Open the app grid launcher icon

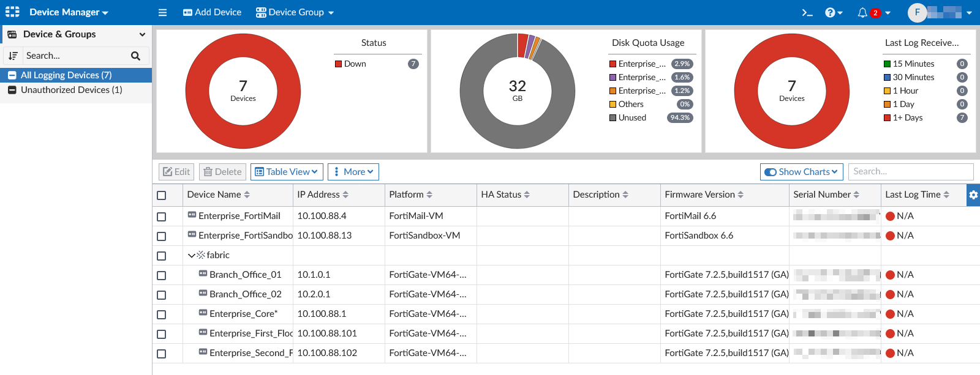[12, 12]
